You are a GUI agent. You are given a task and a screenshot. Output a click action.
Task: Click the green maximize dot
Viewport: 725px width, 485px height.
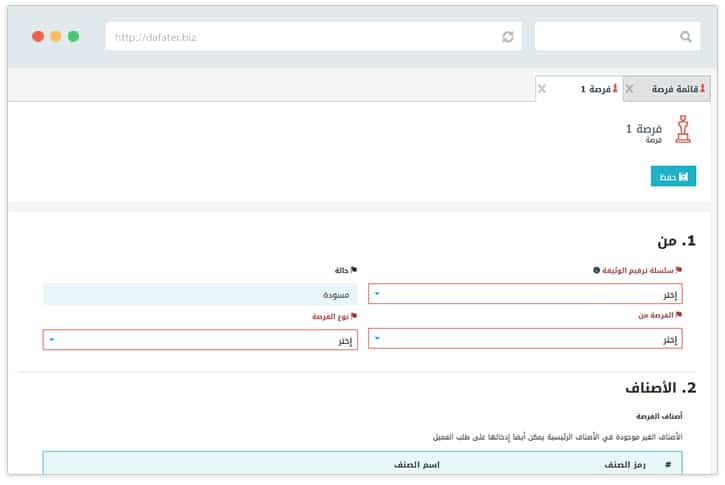pos(74,37)
